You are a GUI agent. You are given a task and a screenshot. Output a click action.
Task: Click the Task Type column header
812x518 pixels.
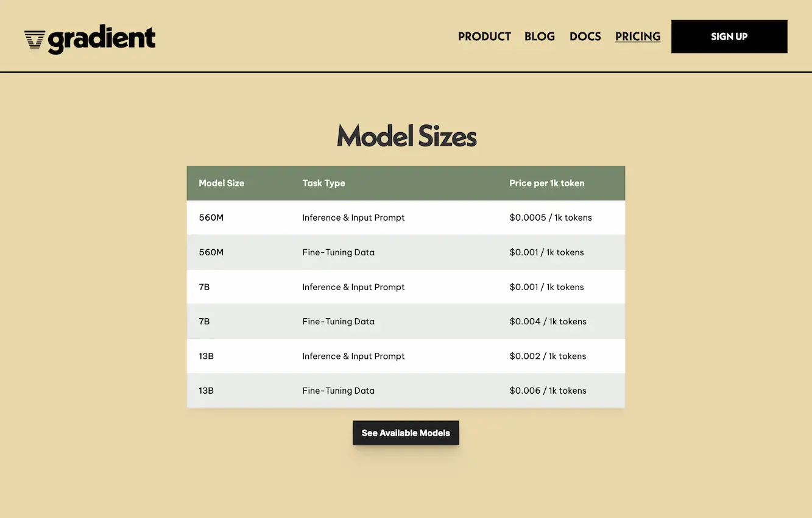pyautogui.click(x=323, y=183)
